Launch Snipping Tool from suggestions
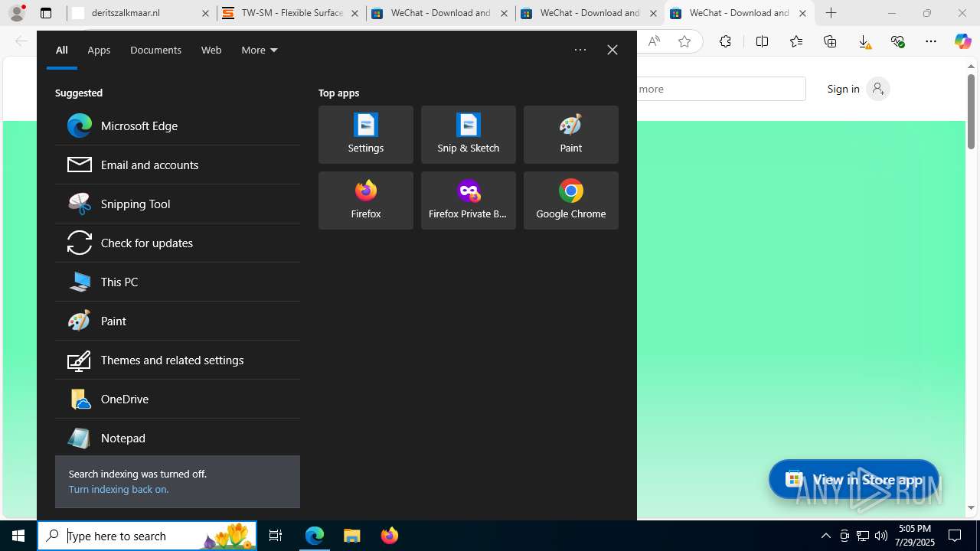 click(x=177, y=204)
